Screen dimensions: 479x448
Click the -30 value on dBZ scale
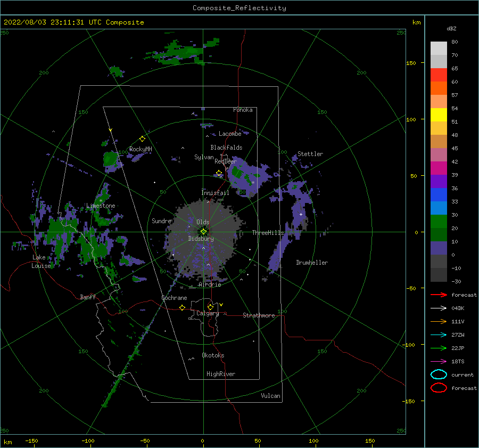(x=456, y=281)
